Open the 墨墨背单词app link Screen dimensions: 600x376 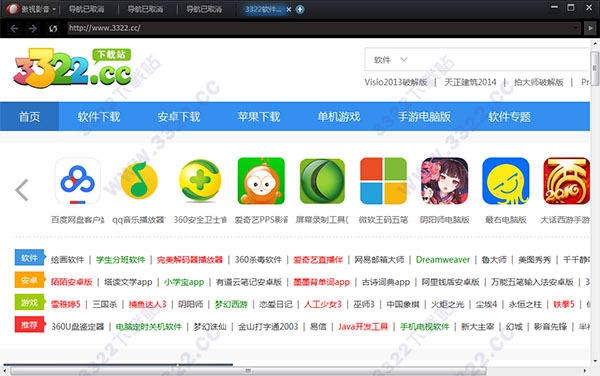point(321,282)
